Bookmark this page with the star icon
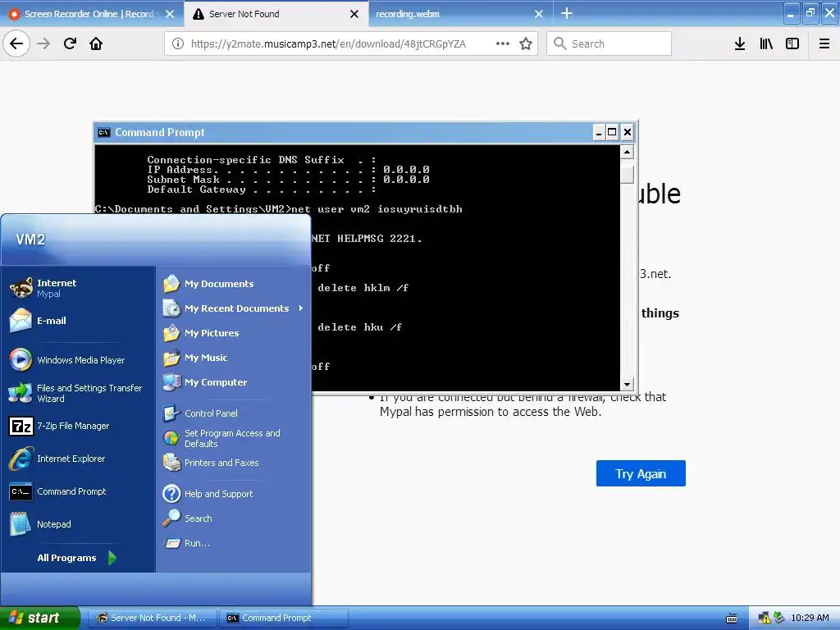The image size is (840, 630). point(526,43)
